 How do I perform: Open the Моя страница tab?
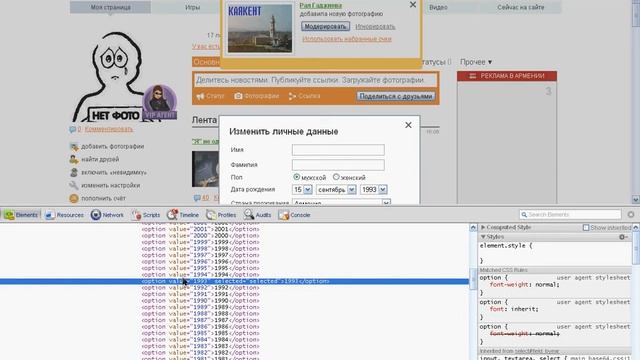(111, 7)
